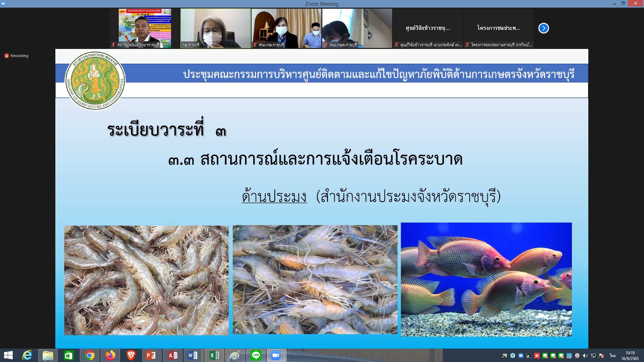Open the Windows Start menu
Screen dimensions: 644x362
8,355
